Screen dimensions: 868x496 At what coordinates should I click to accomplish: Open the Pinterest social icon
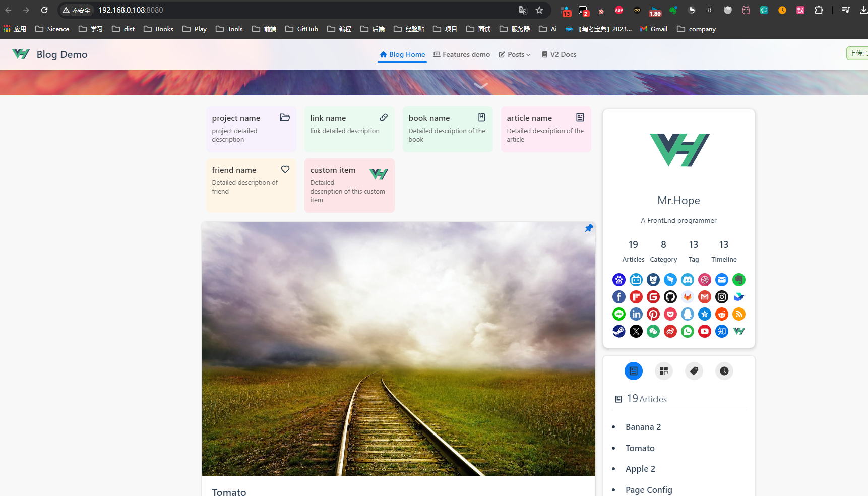[x=653, y=314]
